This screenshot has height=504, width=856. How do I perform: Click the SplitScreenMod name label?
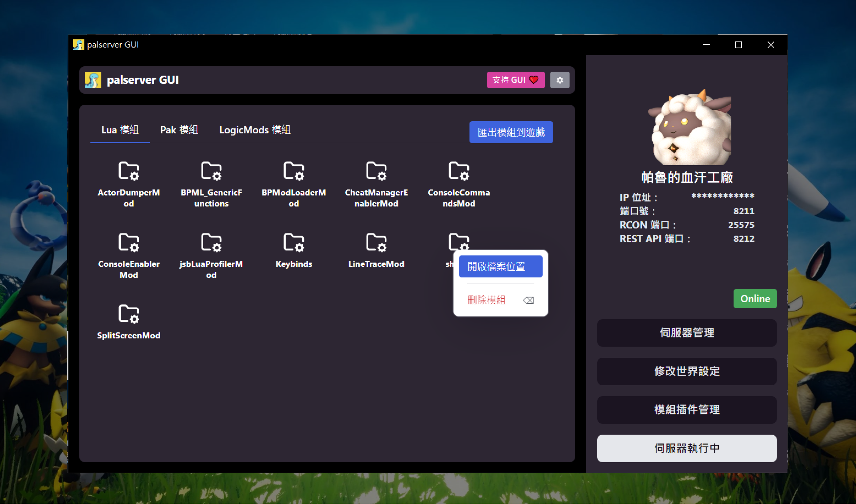129,336
